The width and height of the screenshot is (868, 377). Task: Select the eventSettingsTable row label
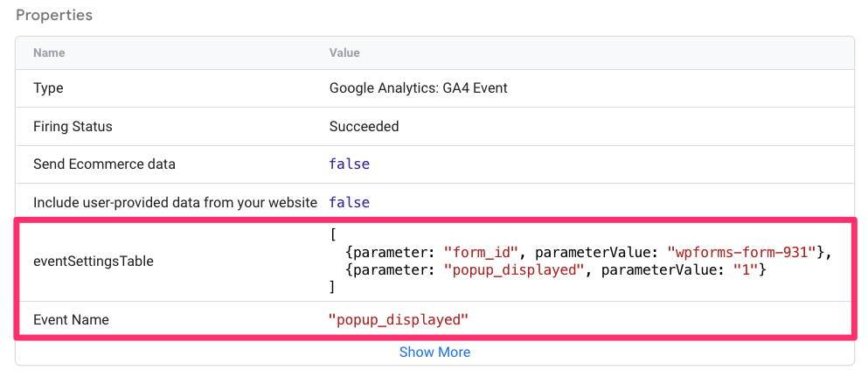tap(94, 261)
